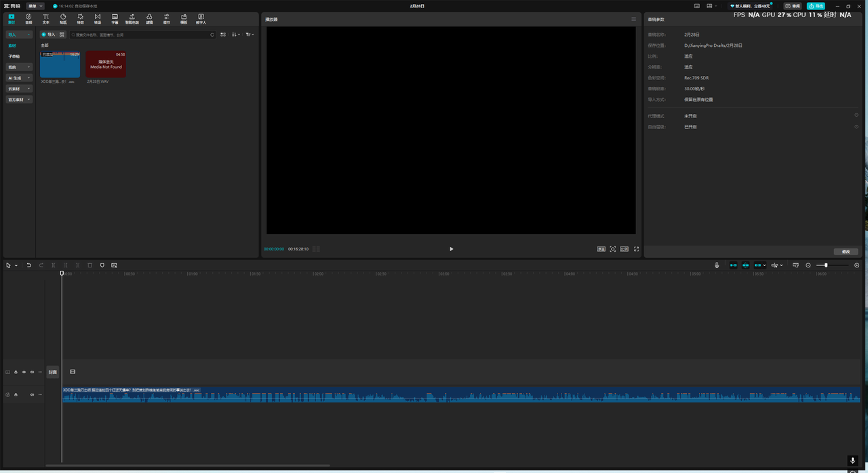This screenshot has height=473, width=868.
Task: Switch to the 音频 audio tab
Action: [28, 19]
